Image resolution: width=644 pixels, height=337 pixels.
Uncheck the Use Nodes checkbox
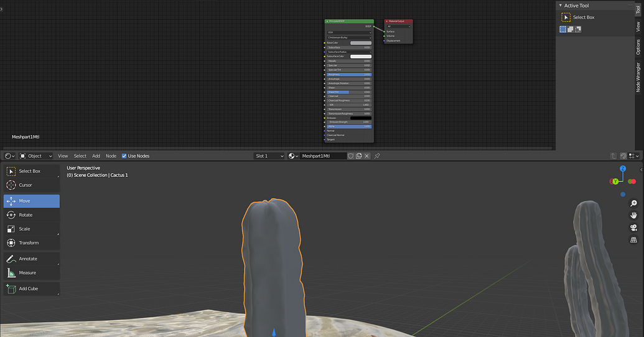point(124,156)
